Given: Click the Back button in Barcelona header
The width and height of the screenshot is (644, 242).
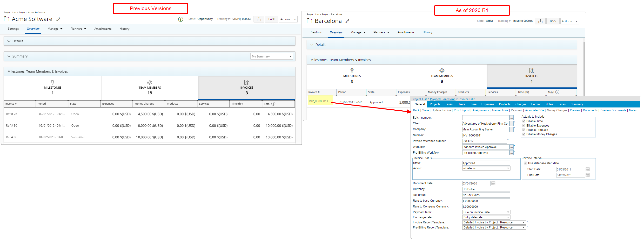Looking at the screenshot, I should pyautogui.click(x=553, y=21).
